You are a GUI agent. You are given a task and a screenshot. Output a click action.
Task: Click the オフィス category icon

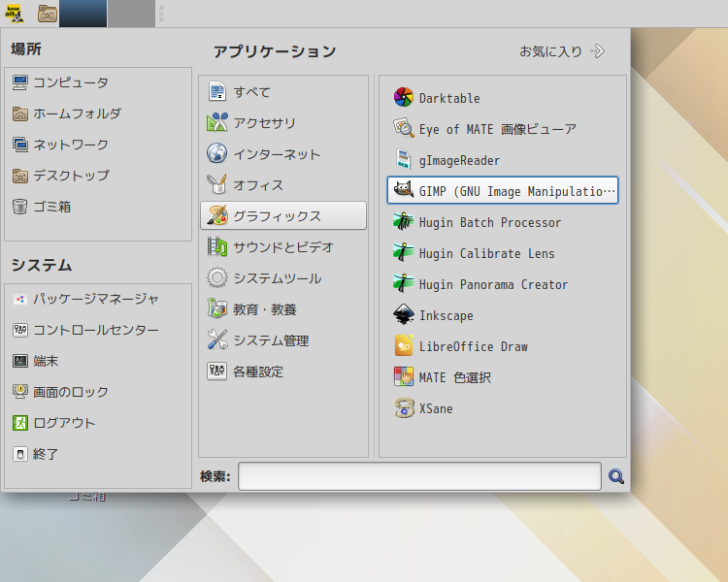click(216, 184)
